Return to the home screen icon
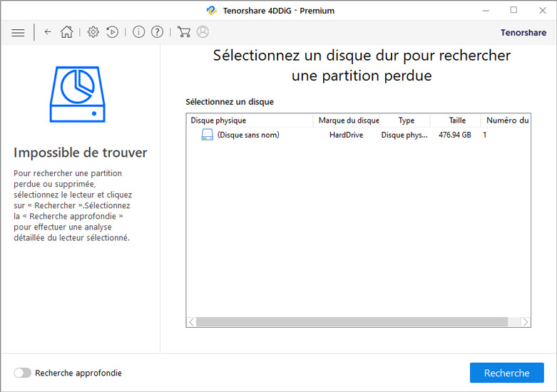Screen dimensions: 557x392 point(66,32)
